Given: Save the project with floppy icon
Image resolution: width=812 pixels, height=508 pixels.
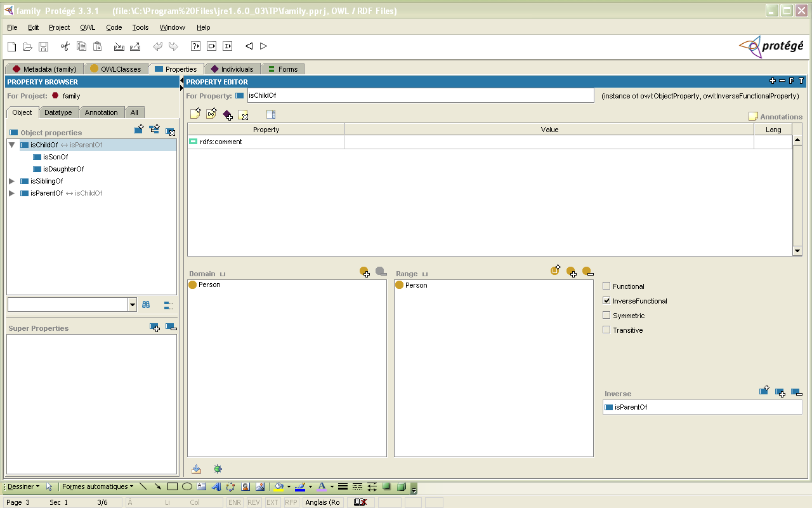Looking at the screenshot, I should [43, 46].
